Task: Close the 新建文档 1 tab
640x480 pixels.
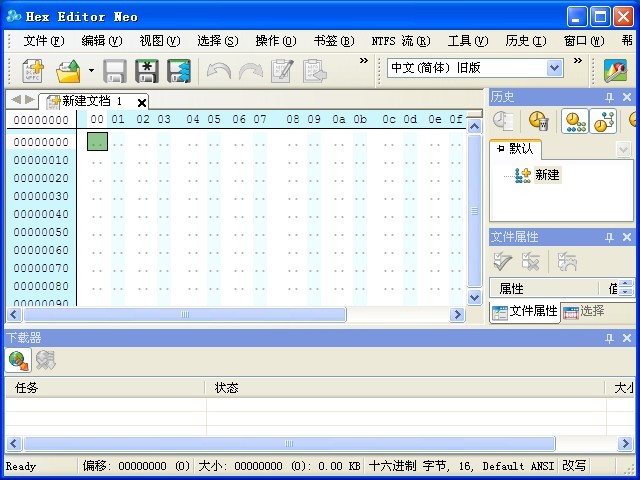Action: (x=142, y=103)
